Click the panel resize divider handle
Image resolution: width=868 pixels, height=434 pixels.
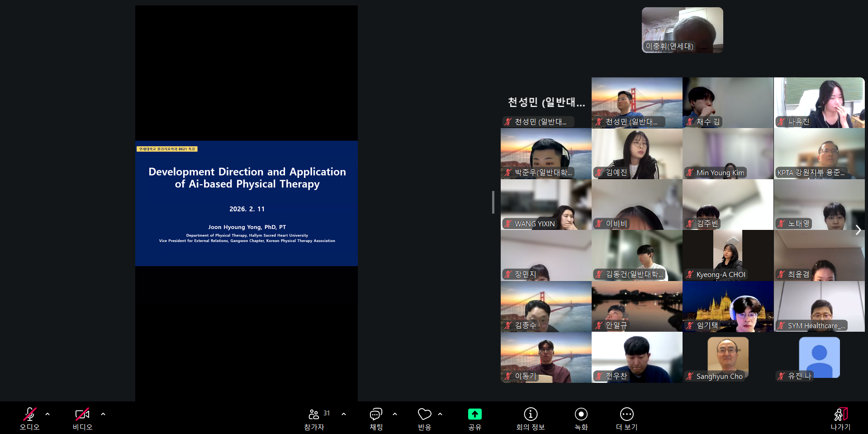[493, 202]
